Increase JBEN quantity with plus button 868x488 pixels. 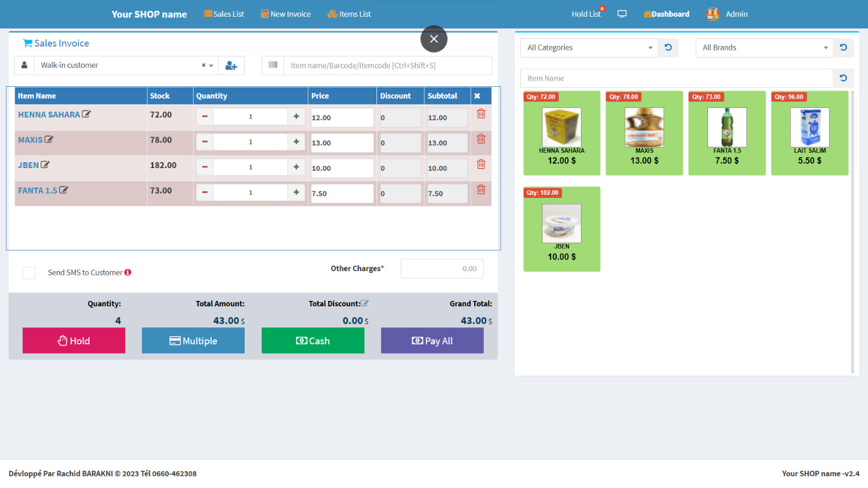[x=296, y=167]
